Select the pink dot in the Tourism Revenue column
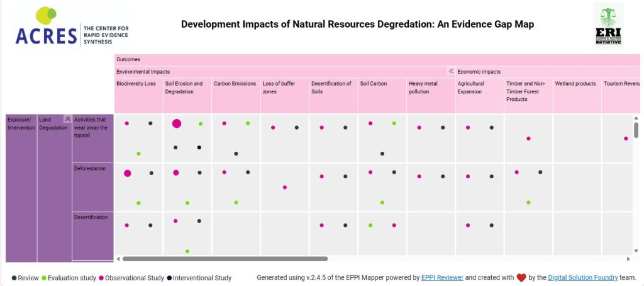This screenshot has width=644, height=286. pos(626,139)
